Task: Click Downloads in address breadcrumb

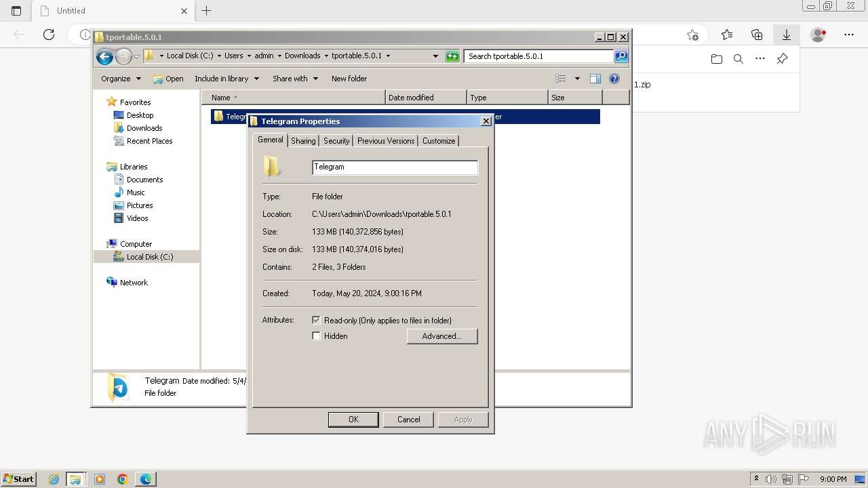Action: [x=302, y=56]
